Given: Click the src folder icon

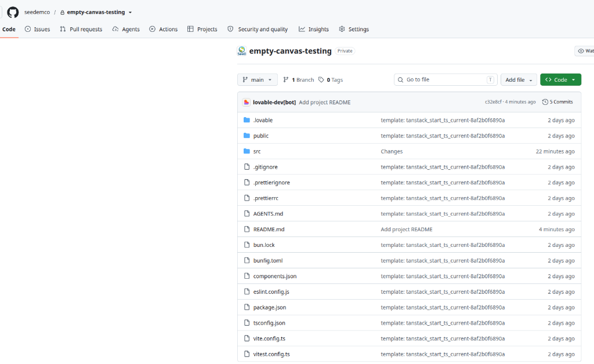Looking at the screenshot, I should coord(247,151).
